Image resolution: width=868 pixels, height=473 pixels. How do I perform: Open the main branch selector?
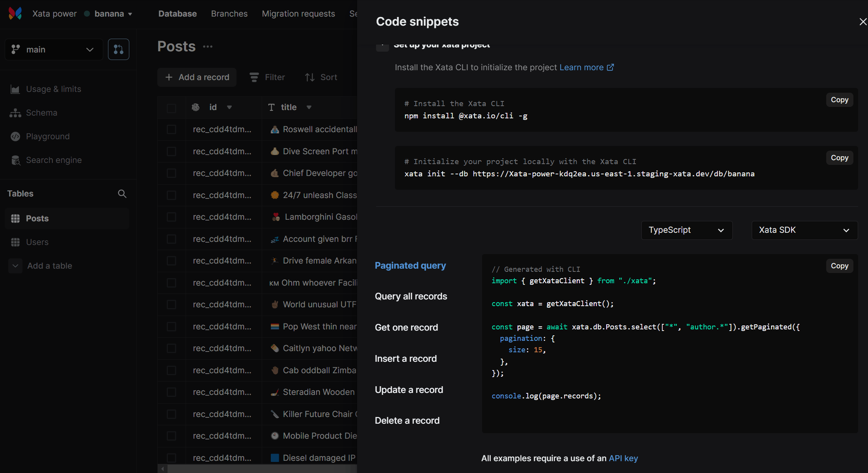pyautogui.click(x=54, y=49)
